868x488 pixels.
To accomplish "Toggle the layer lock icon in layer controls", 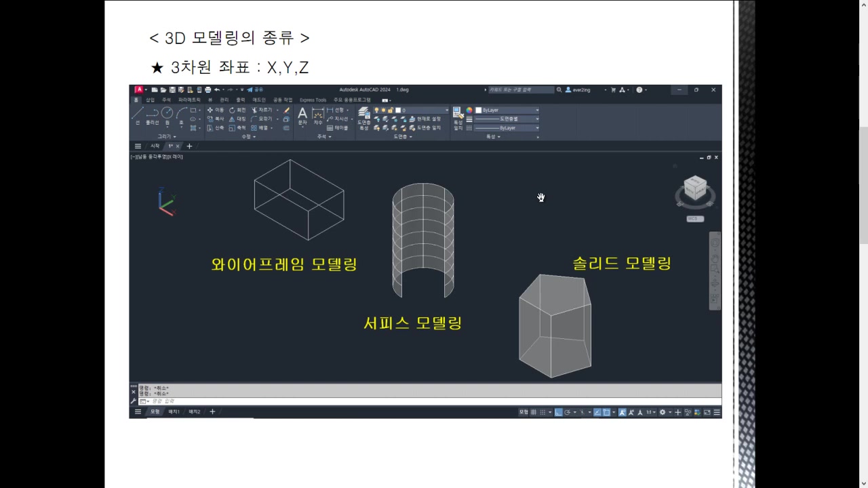I will coord(391,109).
